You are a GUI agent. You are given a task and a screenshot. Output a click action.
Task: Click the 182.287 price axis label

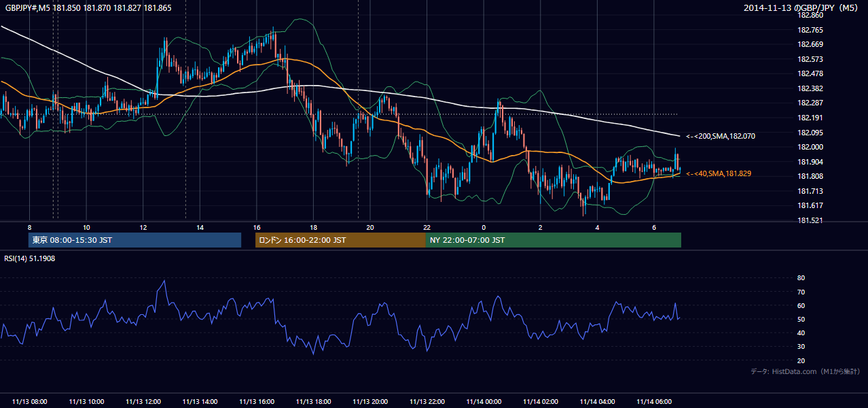pos(811,103)
